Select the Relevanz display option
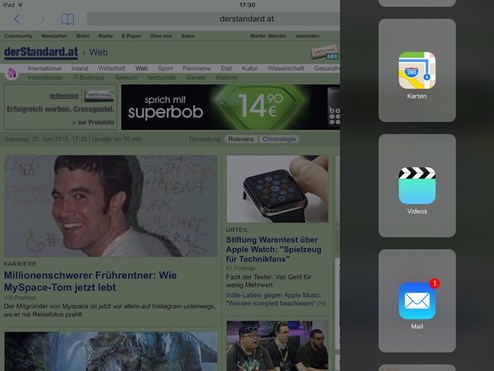 (241, 139)
